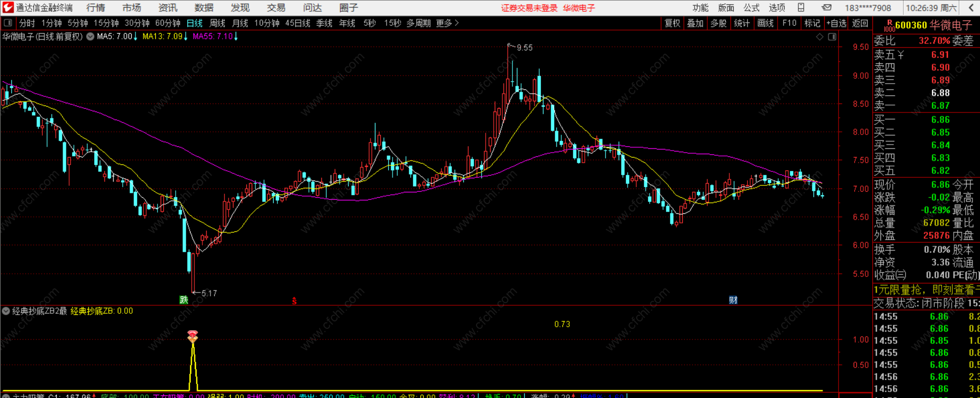Open the 行情 menu
Screen dimensions: 980x398
(96, 7)
